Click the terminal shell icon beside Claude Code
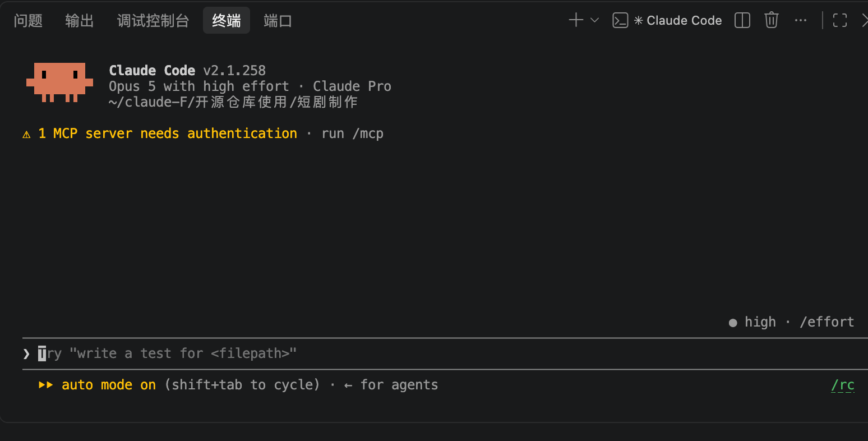Screen dimensions: 868x441 coord(620,20)
